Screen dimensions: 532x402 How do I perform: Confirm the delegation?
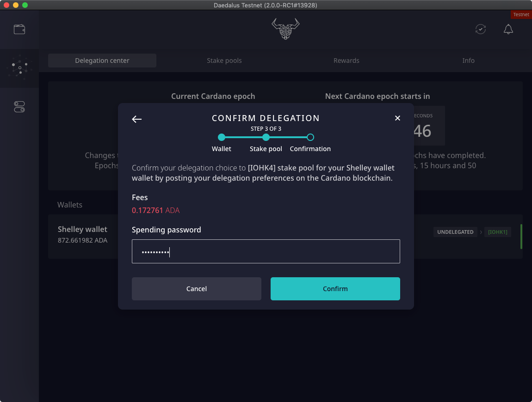point(335,288)
